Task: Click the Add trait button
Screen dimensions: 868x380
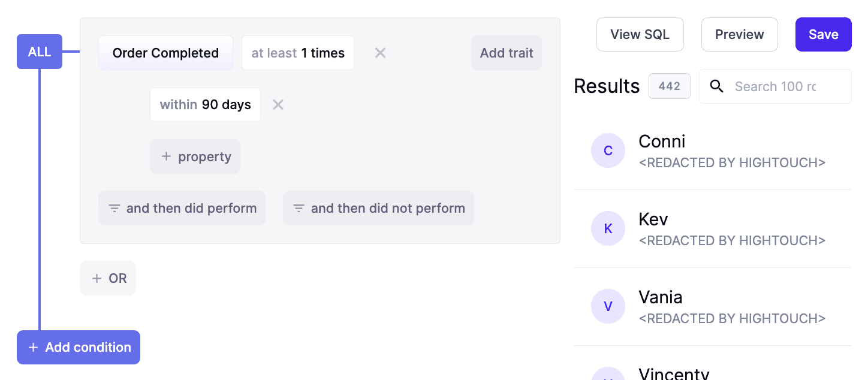Action: click(506, 53)
